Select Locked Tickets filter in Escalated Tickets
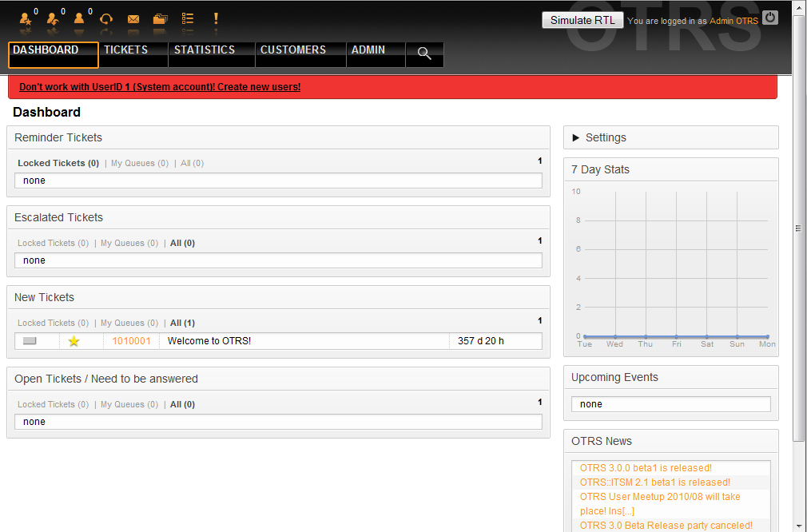807x532 pixels. 53,243
